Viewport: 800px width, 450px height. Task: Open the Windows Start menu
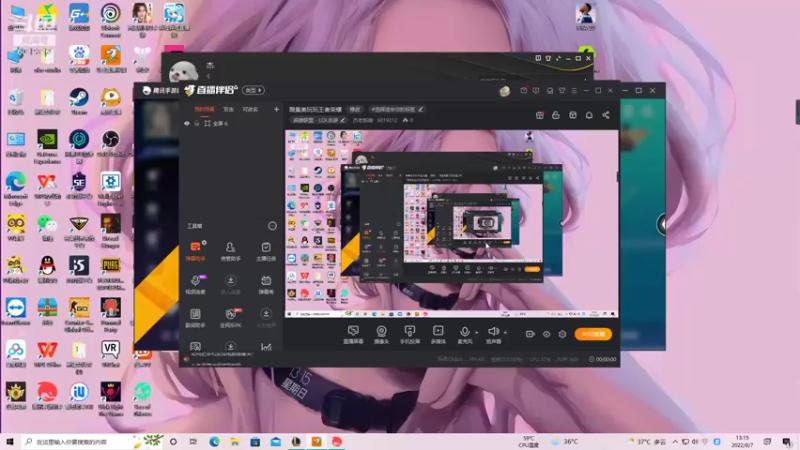(10, 441)
